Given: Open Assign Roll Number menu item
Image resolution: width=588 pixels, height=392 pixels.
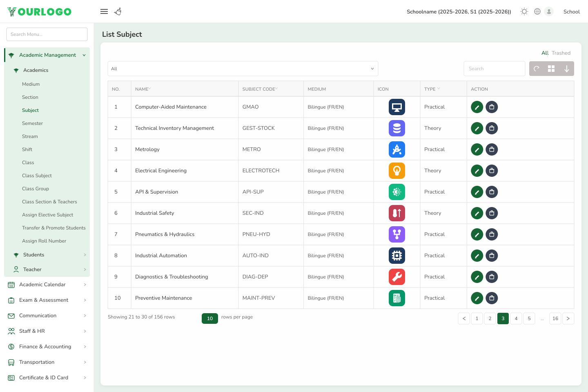Looking at the screenshot, I should 44,241.
